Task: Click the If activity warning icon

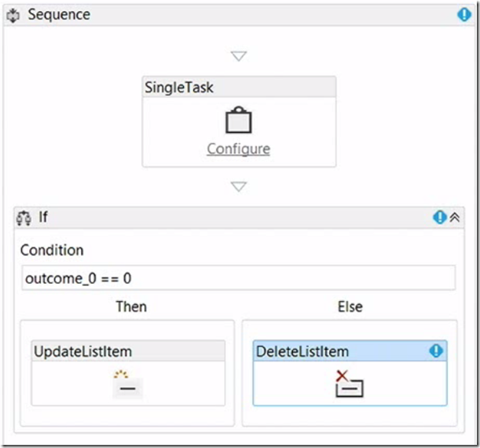Action: click(440, 218)
